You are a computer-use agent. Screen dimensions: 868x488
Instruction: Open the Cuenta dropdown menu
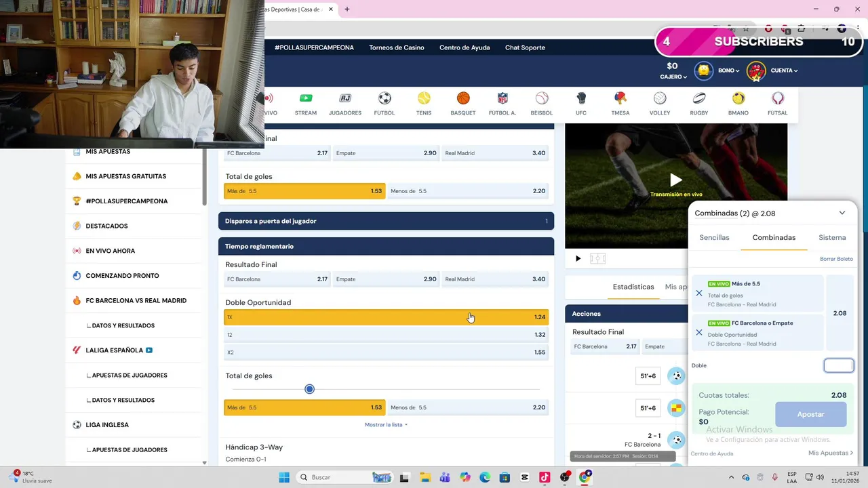[x=784, y=70]
